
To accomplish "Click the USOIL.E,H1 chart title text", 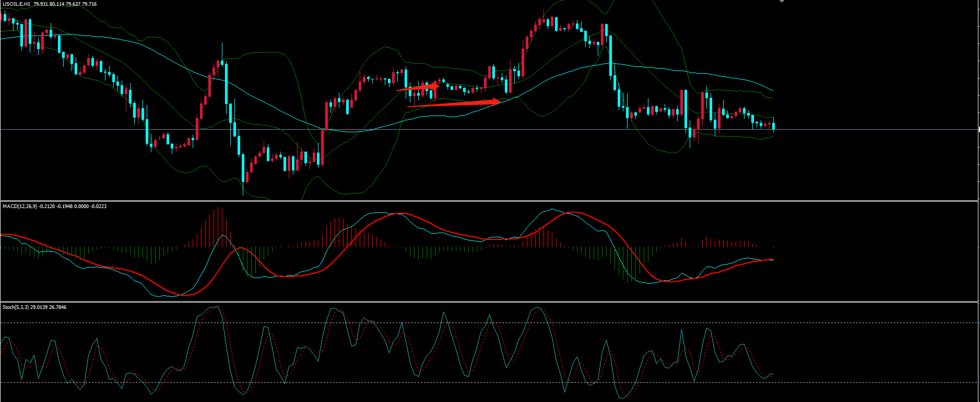I will (x=16, y=4).
